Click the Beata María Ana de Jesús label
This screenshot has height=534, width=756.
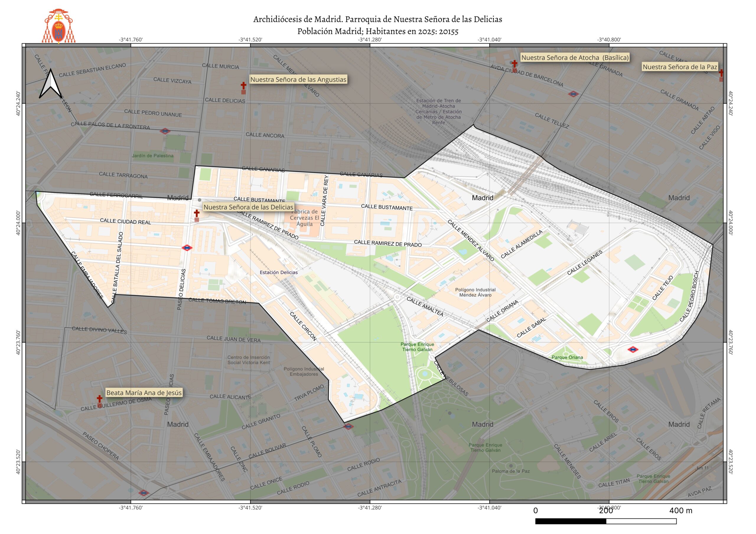tap(144, 392)
